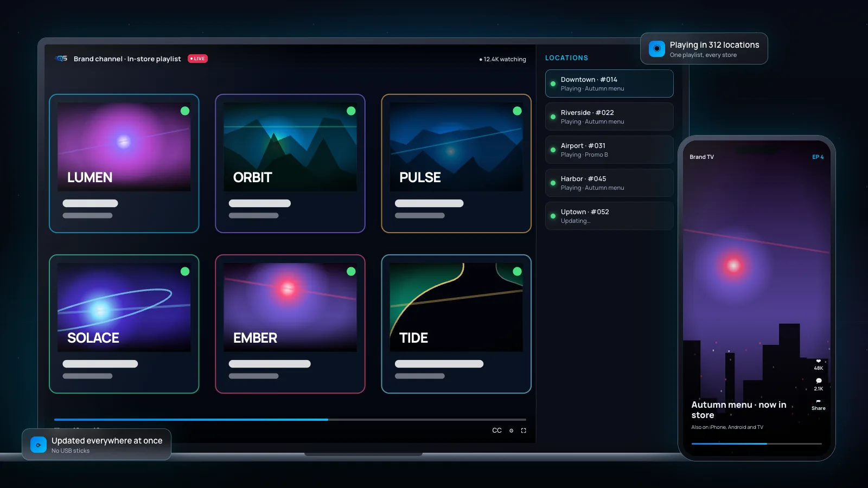This screenshot has width=868, height=488.
Task: Enter fullscreen with the expand icon
Action: 524,431
